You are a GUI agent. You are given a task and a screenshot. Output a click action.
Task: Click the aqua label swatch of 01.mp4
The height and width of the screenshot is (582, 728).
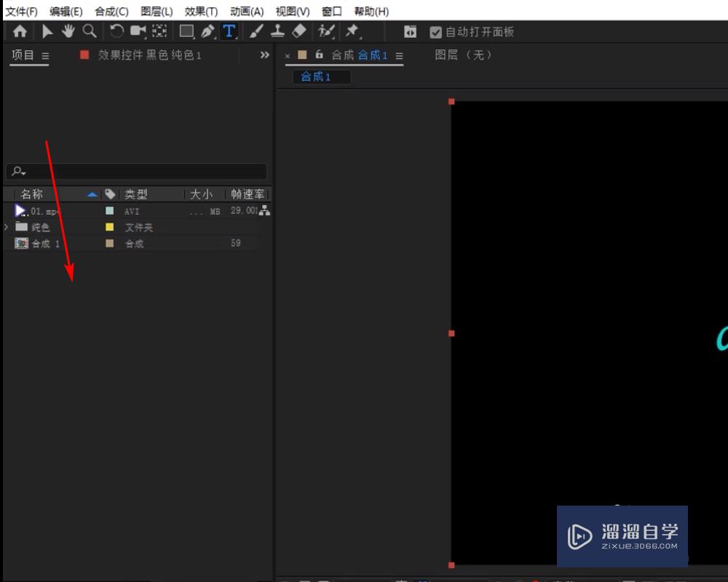point(110,211)
